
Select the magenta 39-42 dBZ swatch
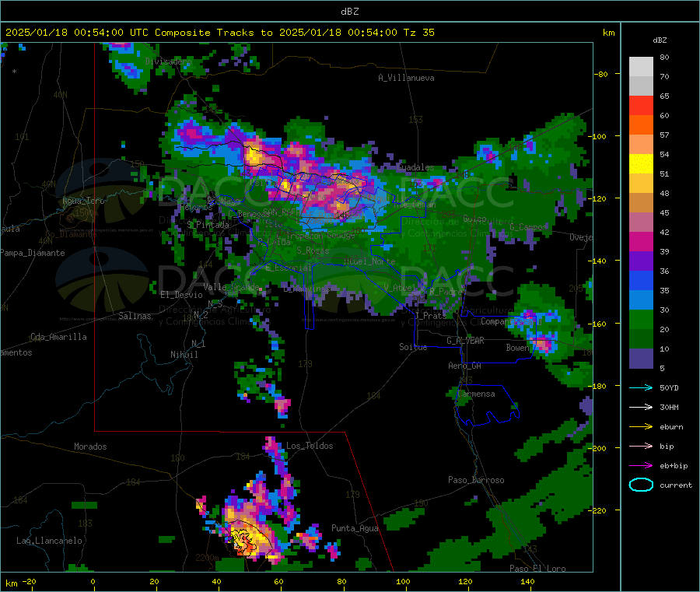coord(641,242)
